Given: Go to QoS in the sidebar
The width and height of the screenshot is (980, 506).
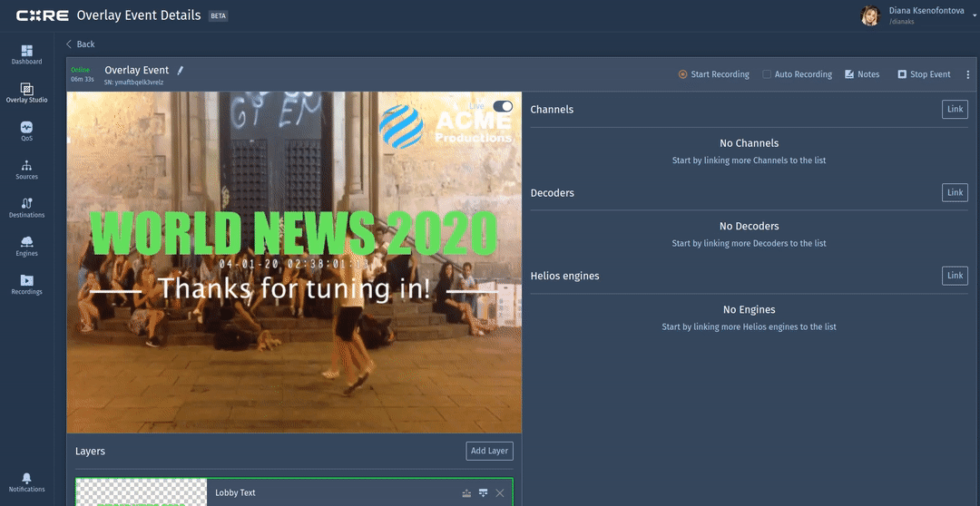Looking at the screenshot, I should [26, 131].
